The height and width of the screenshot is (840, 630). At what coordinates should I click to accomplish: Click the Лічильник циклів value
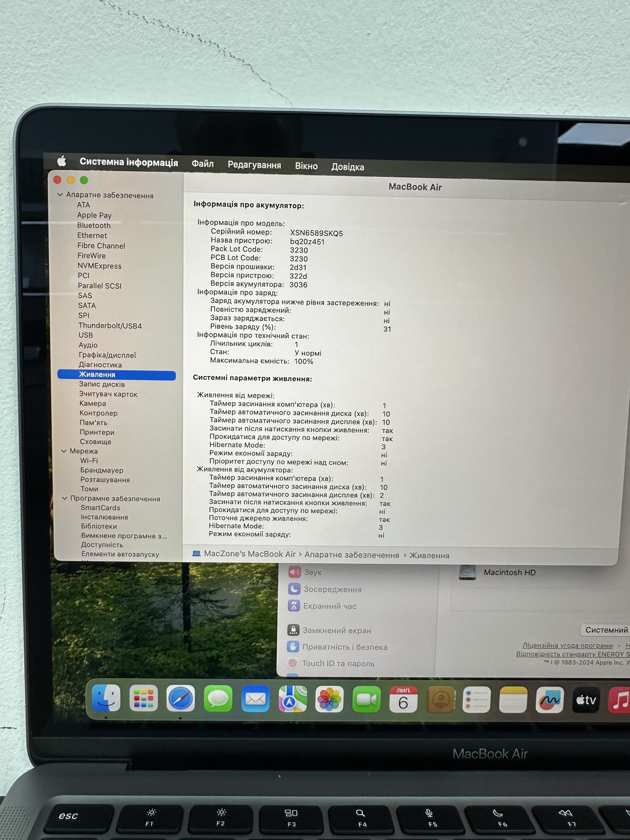tap(296, 345)
